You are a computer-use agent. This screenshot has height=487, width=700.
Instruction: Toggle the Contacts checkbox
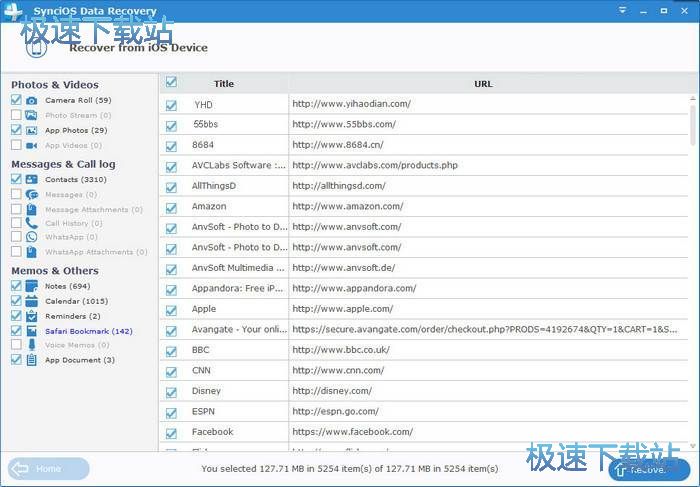click(16, 179)
